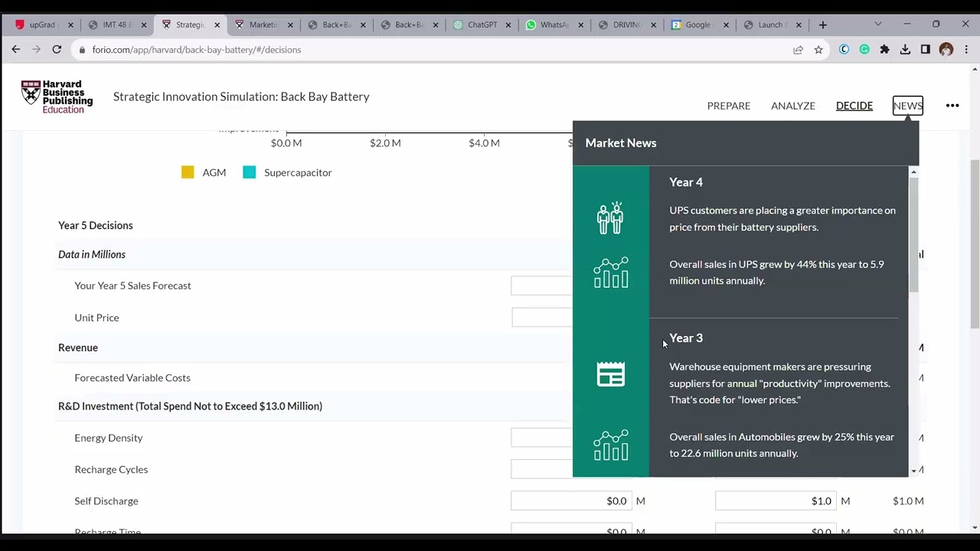This screenshot has width=980, height=551.
Task: Click the UPS customers people icon
Action: 611,218
